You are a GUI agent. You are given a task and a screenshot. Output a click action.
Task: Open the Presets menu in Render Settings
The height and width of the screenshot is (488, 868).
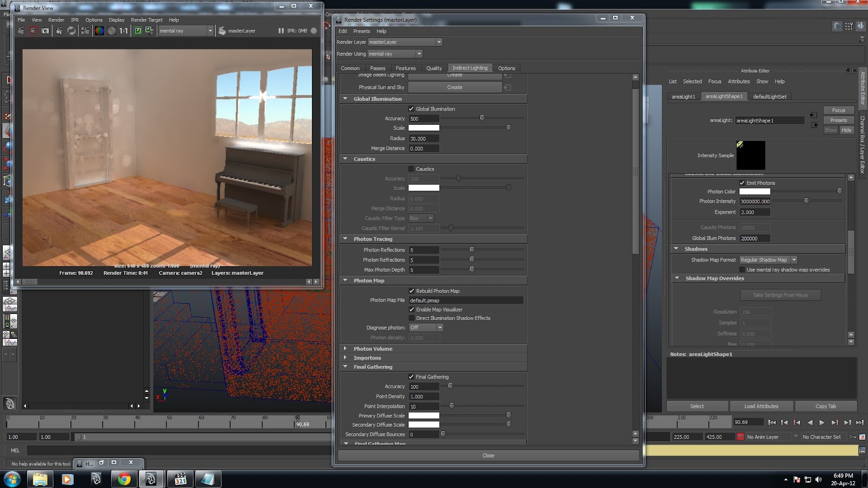pyautogui.click(x=362, y=31)
